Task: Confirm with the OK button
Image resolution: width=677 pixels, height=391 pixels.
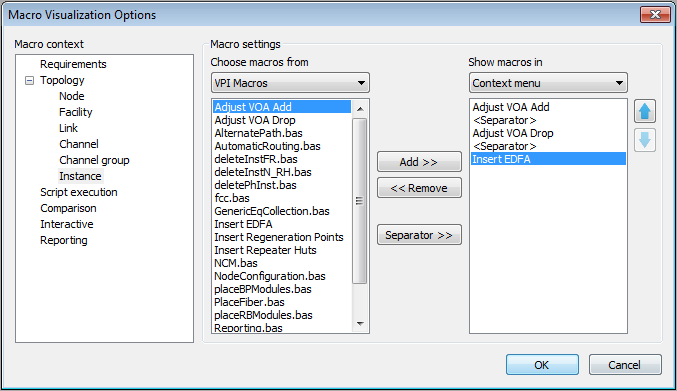Action: (x=542, y=365)
